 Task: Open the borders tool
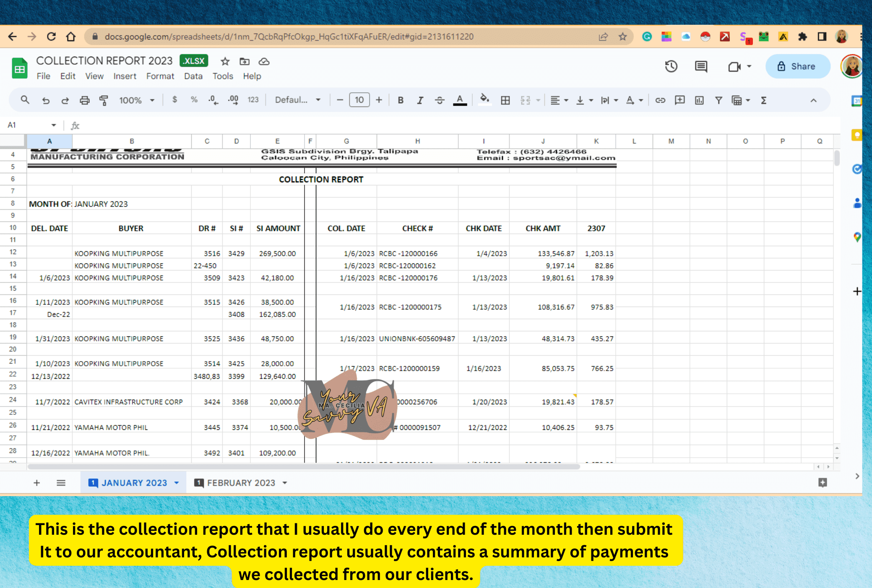[505, 100]
